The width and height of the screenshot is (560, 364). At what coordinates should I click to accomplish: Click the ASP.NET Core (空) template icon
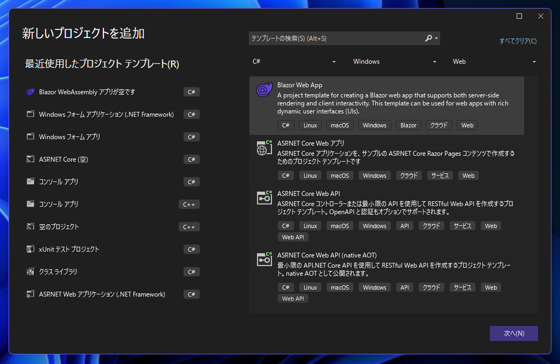[30, 159]
